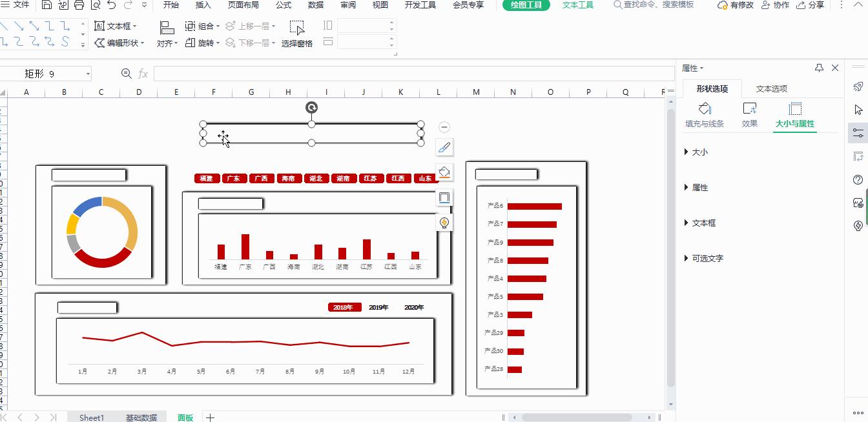
Task: Switch to the 会员专享 ribbon tab
Action: [x=468, y=5]
